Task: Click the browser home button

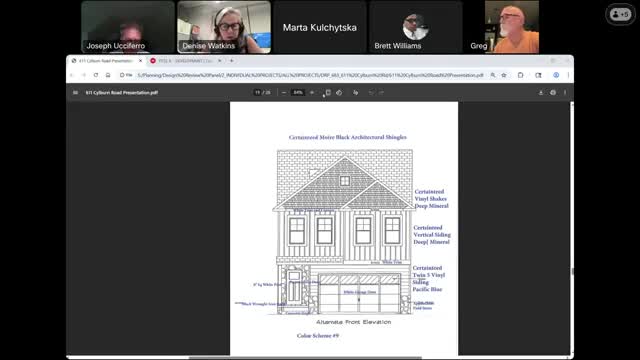Action: 108,75
